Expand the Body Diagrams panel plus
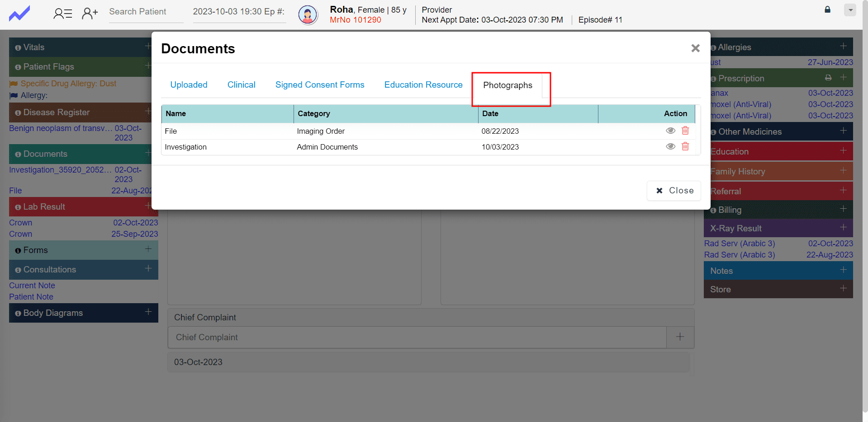Viewport: 868px width, 422px height. tap(148, 312)
